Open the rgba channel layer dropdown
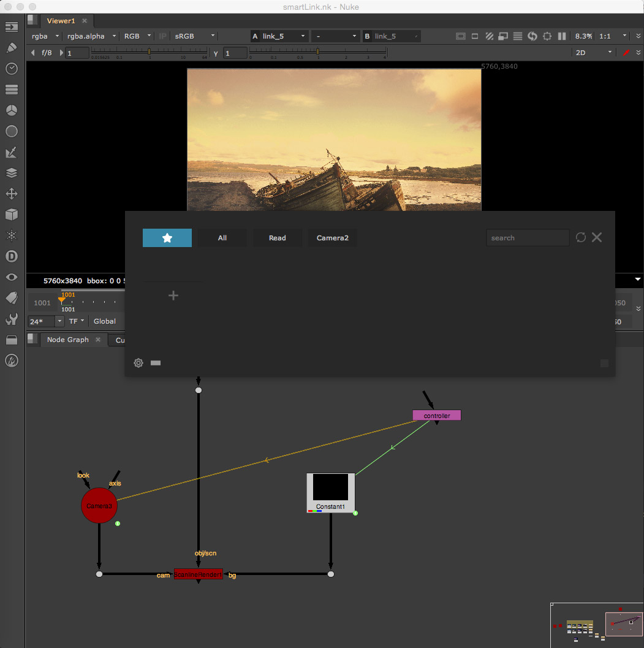The width and height of the screenshot is (644, 648). click(x=45, y=36)
